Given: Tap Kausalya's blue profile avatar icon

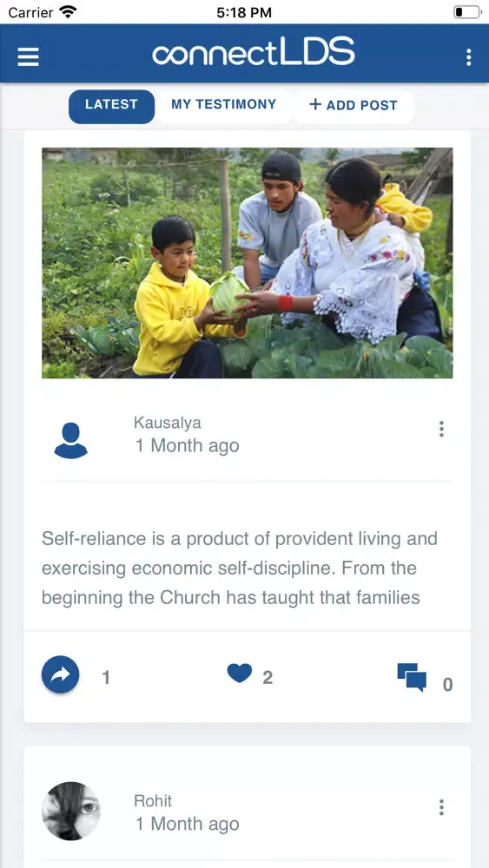Looking at the screenshot, I should pyautogui.click(x=71, y=440).
